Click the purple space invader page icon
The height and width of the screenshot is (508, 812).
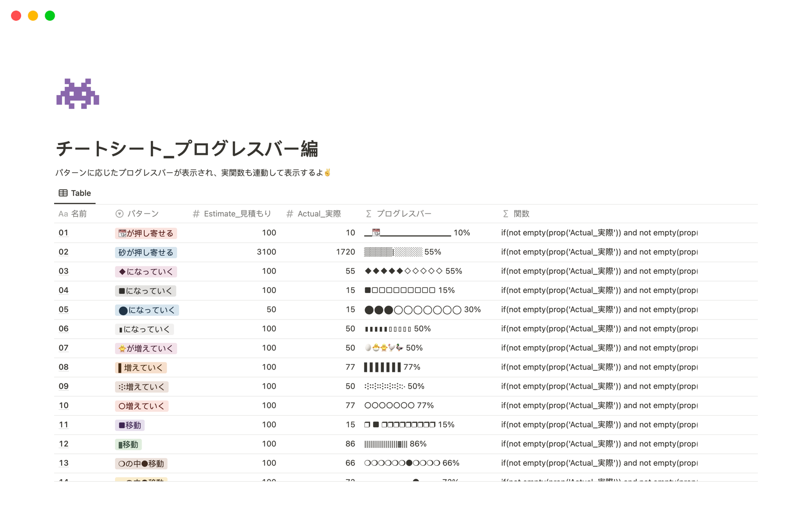[x=78, y=94]
